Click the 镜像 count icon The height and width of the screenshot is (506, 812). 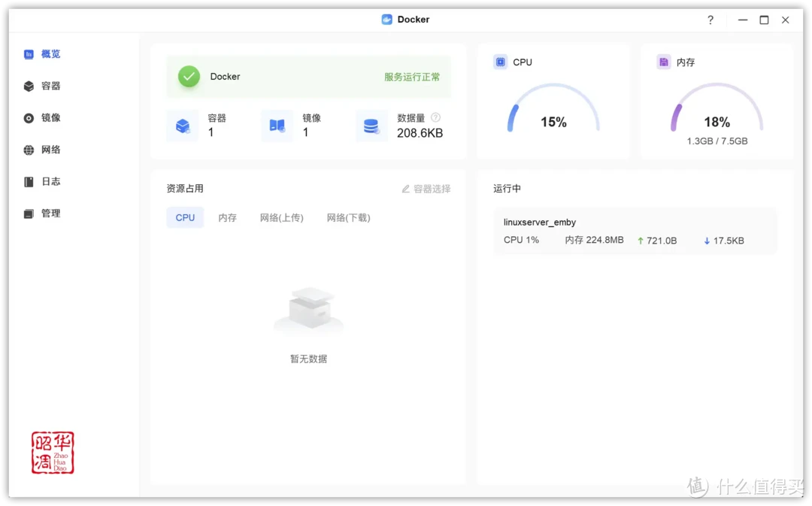pos(276,126)
